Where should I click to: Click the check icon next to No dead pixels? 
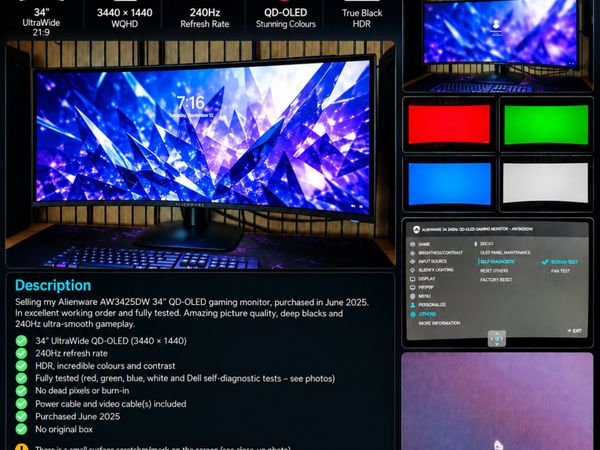21,391
